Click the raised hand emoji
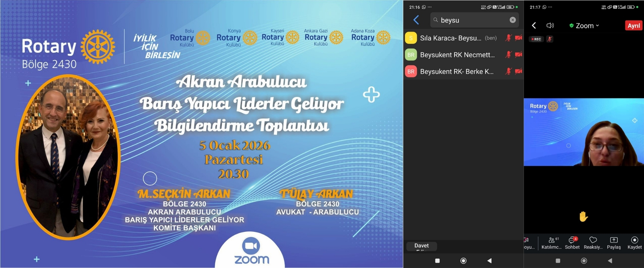The height and width of the screenshot is (268, 644). pyautogui.click(x=584, y=217)
